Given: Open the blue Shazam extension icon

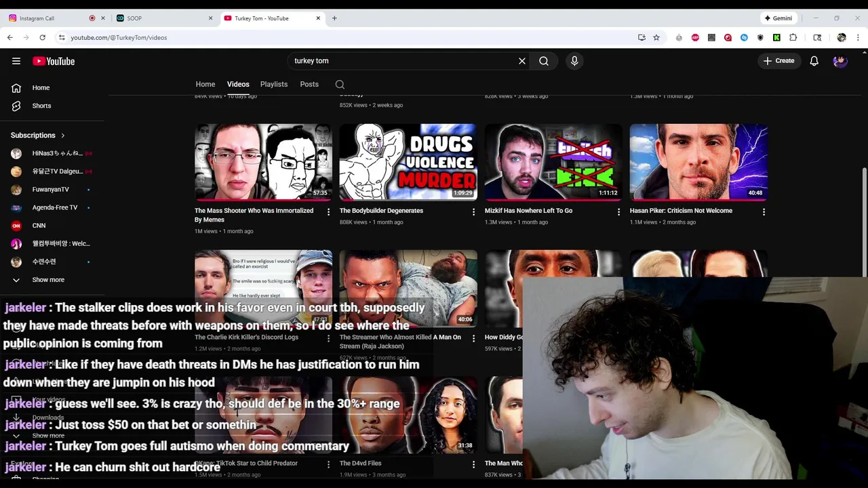Looking at the screenshot, I should 744,37.
